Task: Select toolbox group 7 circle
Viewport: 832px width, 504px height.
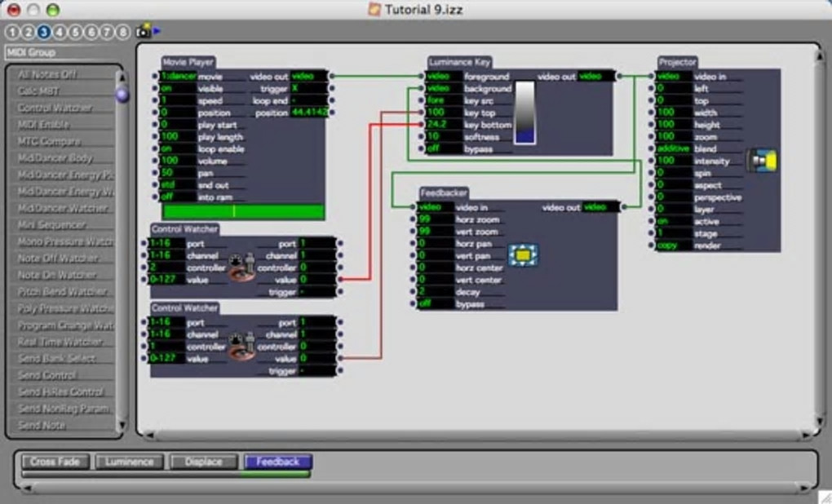Action: [x=107, y=32]
